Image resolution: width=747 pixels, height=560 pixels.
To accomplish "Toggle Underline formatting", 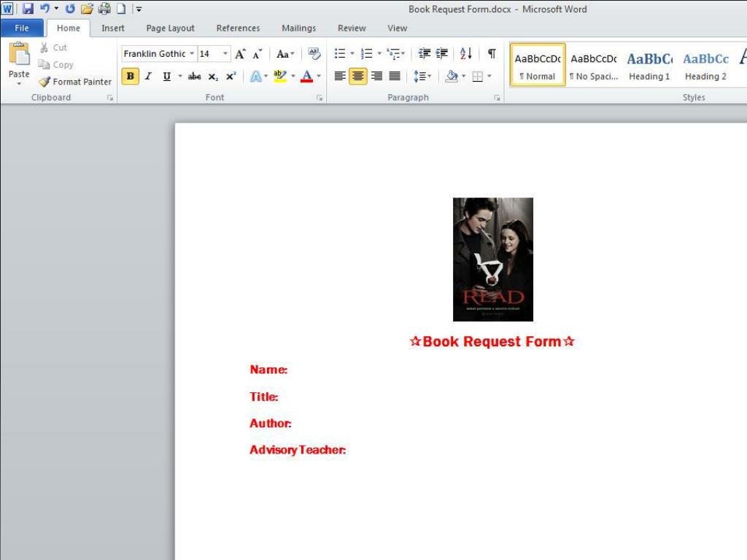I will 166,76.
